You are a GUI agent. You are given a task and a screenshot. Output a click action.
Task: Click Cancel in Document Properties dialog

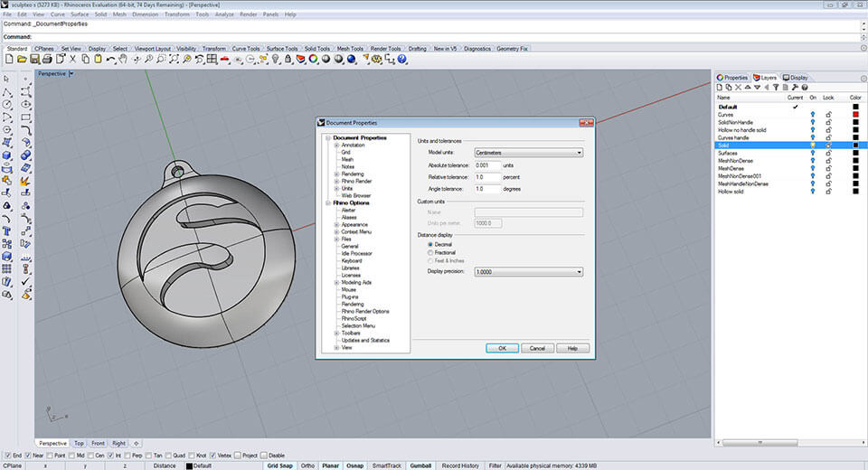click(537, 348)
